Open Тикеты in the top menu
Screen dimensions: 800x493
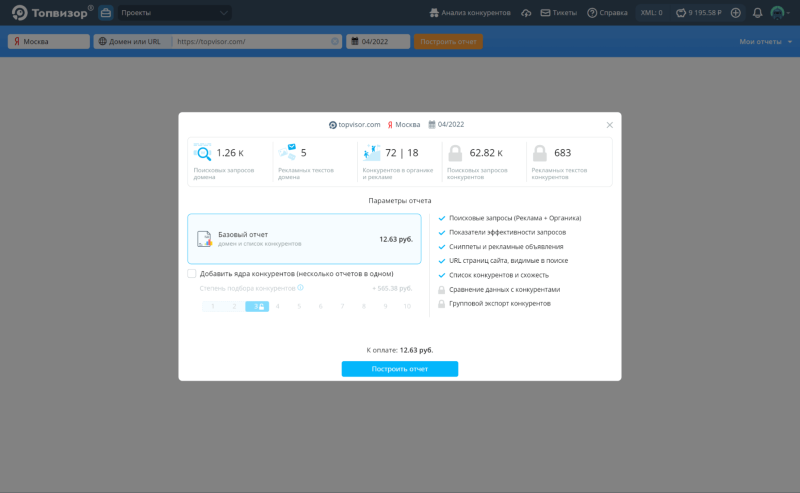tap(558, 13)
